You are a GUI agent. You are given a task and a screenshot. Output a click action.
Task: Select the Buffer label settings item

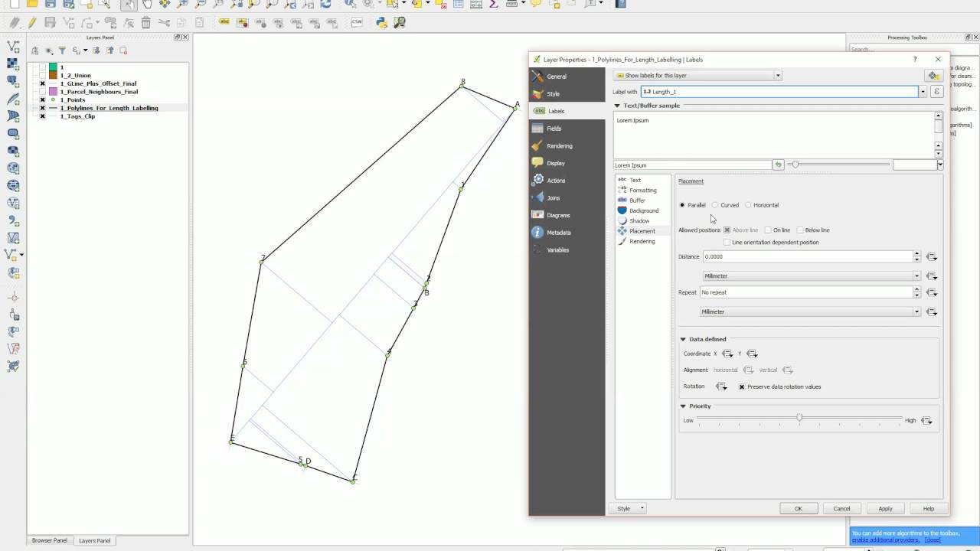[x=637, y=201]
